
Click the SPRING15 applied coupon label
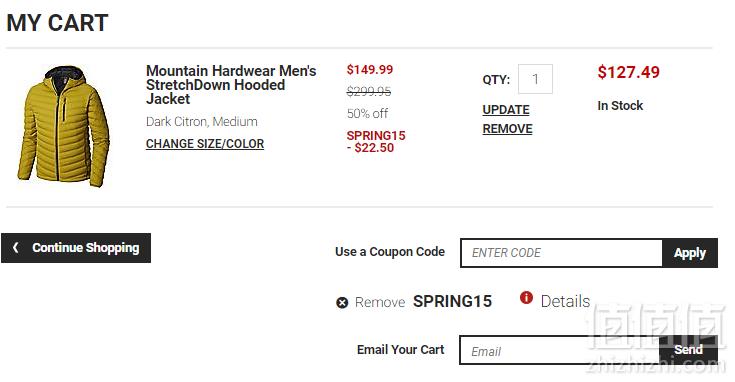pyautogui.click(x=452, y=301)
